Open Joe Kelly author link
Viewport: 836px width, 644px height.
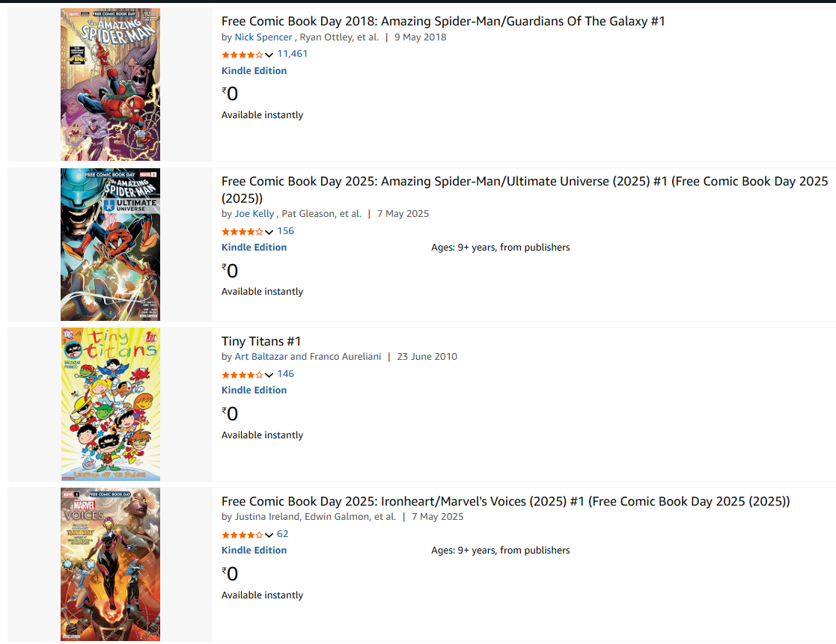[254, 214]
